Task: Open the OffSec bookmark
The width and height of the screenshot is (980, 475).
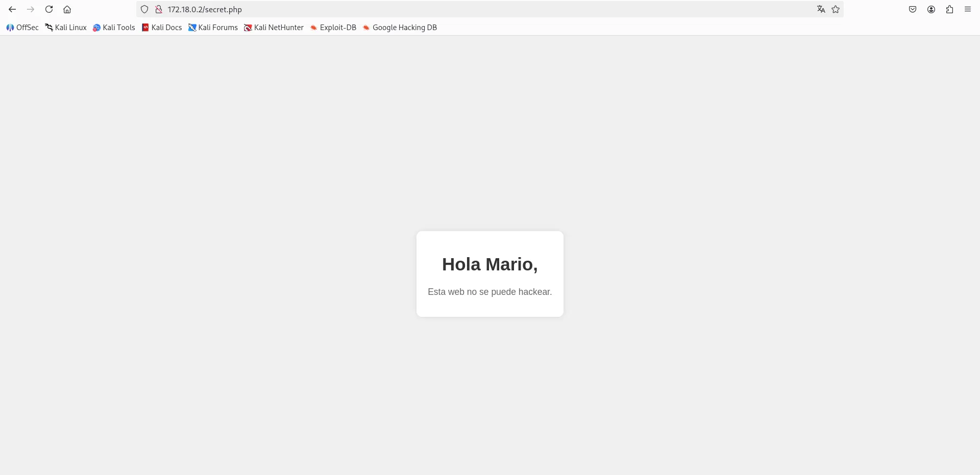Action: 22,28
